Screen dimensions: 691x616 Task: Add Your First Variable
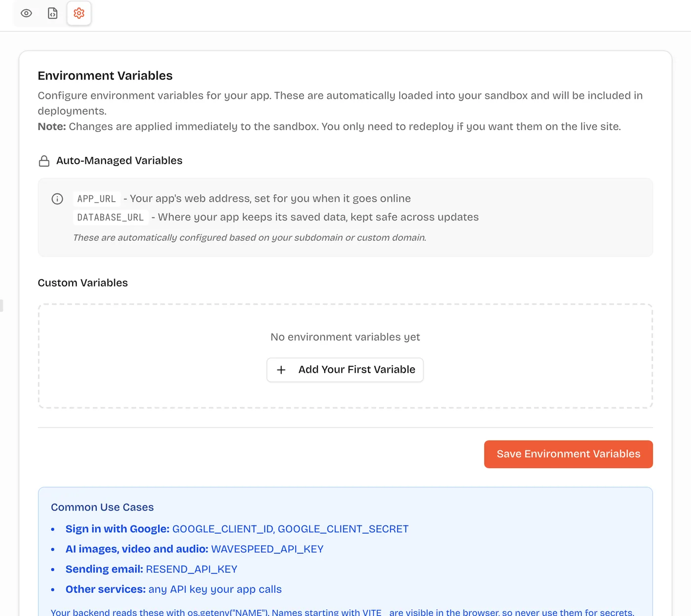pos(345,370)
